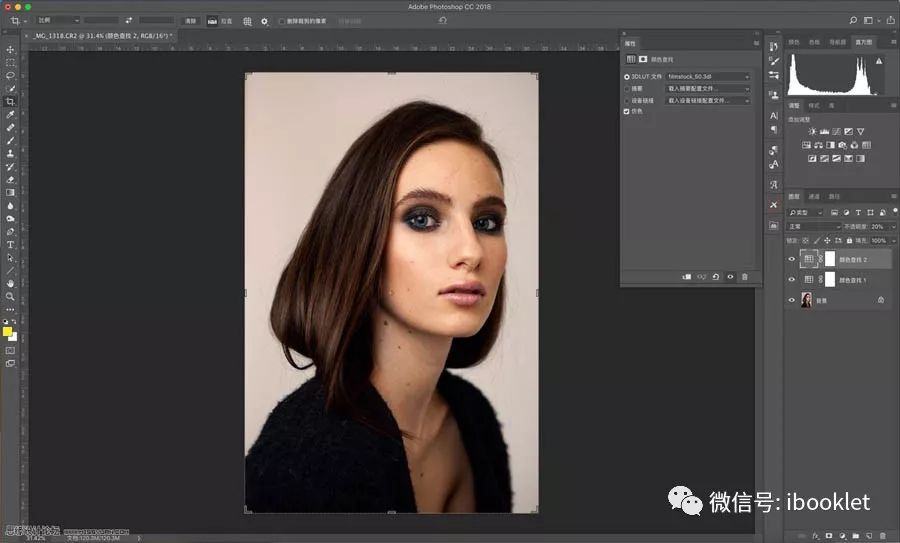Screen dimensions: 900x543
Task: Select the Eyedropper tool
Action: pyautogui.click(x=10, y=115)
